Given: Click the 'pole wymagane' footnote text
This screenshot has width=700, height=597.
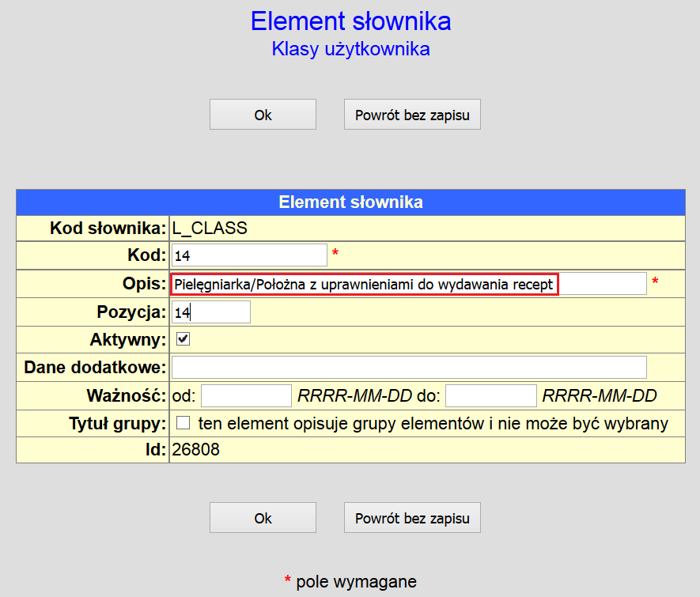Looking at the screenshot, I should click(x=356, y=581).
